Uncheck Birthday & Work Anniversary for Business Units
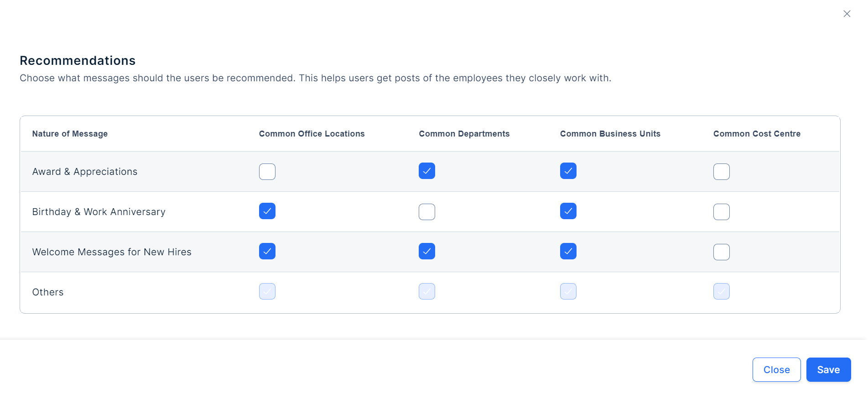This screenshot has height=395, width=868. 568,211
